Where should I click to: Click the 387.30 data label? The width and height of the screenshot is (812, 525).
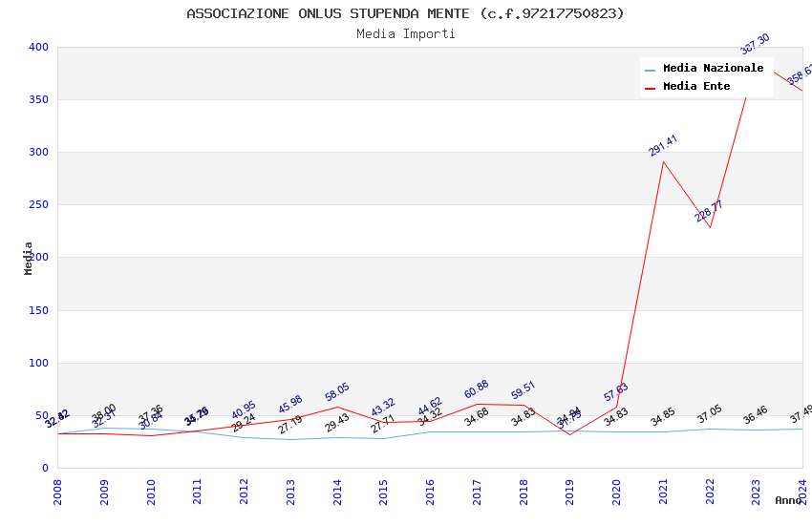click(755, 44)
